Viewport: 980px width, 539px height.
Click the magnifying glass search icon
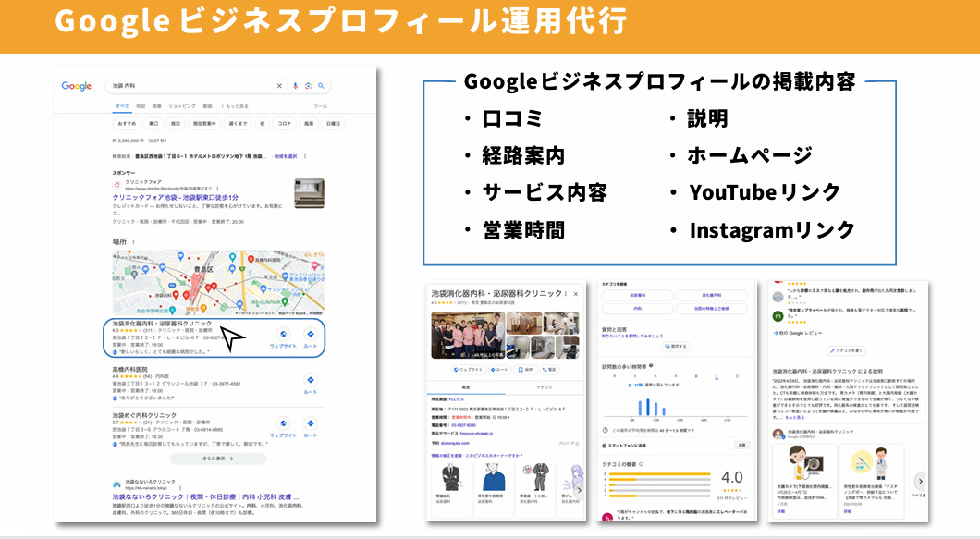click(321, 86)
